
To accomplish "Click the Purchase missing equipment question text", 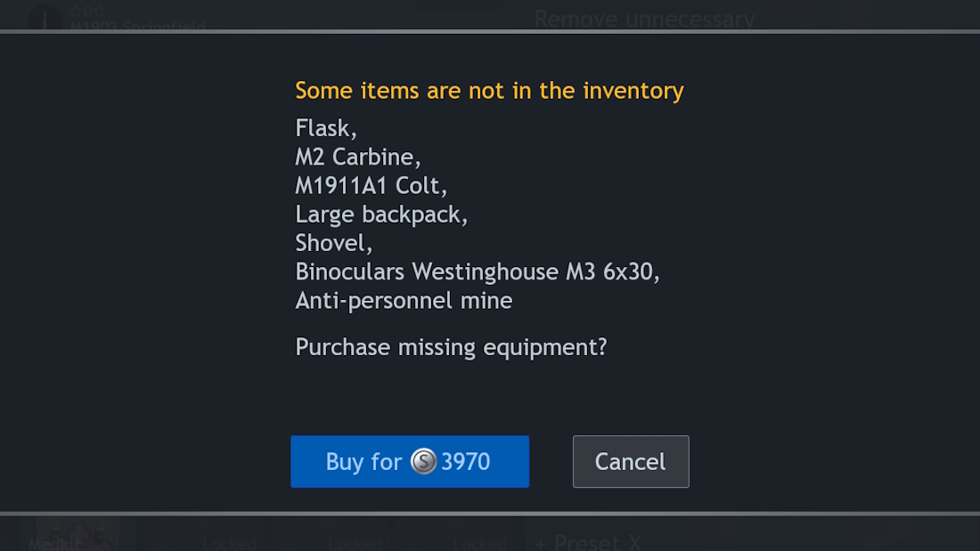I will pyautogui.click(x=452, y=347).
